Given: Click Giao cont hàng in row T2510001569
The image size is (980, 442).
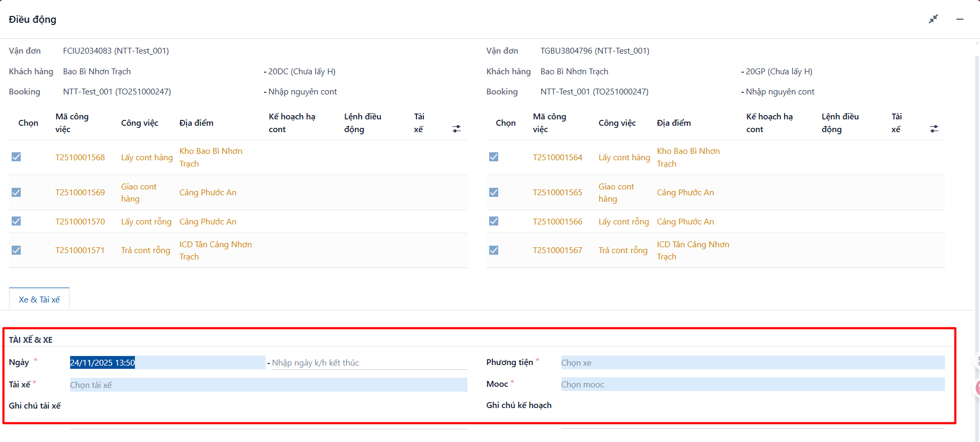Looking at the screenshot, I should tap(139, 193).
